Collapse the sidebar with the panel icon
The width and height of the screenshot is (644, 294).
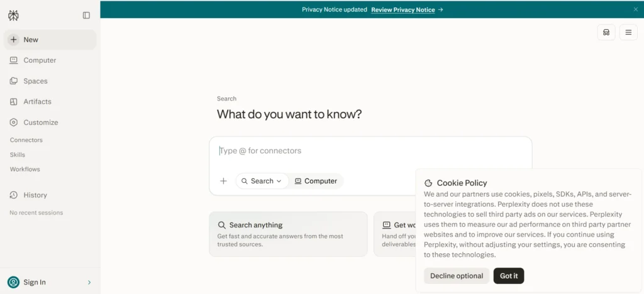point(86,15)
